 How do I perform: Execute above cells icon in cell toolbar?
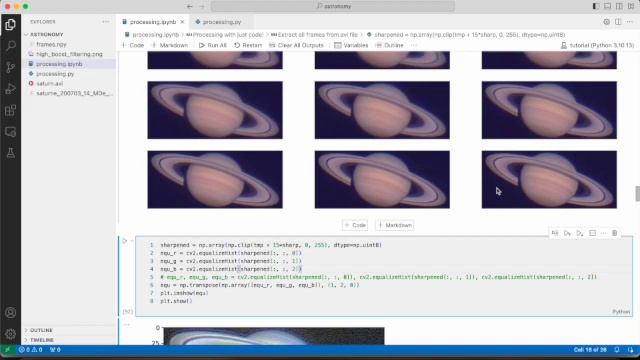point(567,233)
